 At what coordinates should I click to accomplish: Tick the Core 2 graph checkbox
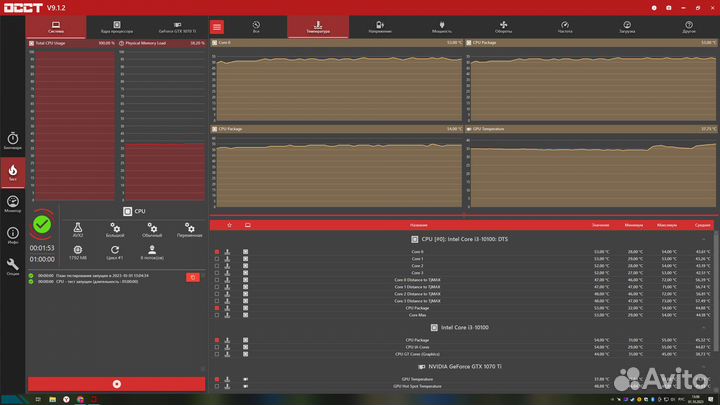click(217, 266)
